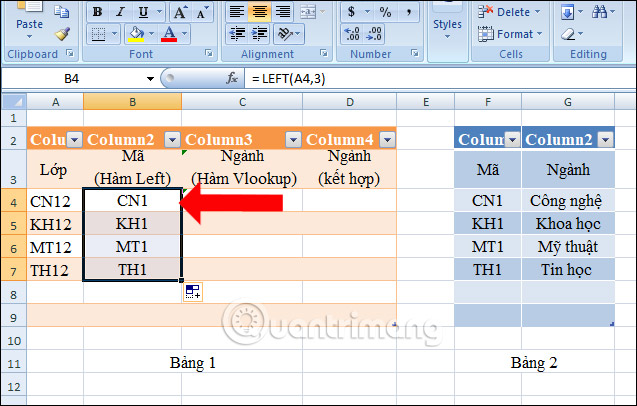Select cell F6 containing MT1
This screenshot has width=637, height=406.
488,247
